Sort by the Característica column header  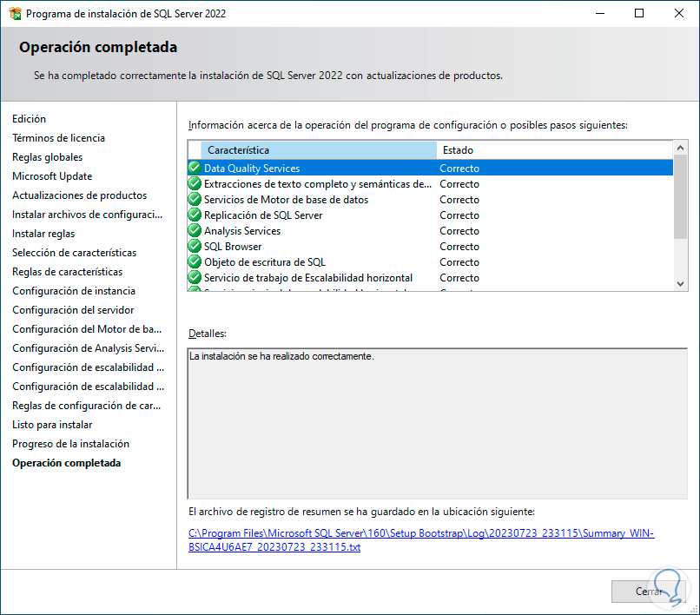coord(319,150)
